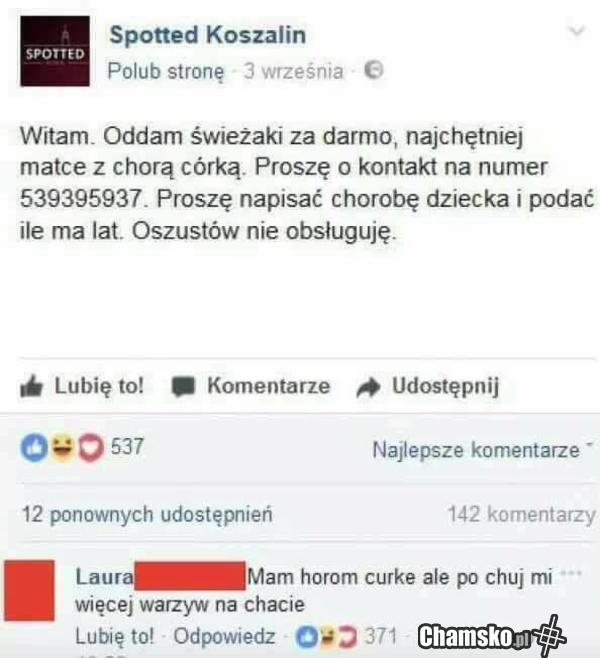View the 12 ponownych udostępnień list
The image size is (600, 658).
[x=147, y=514]
